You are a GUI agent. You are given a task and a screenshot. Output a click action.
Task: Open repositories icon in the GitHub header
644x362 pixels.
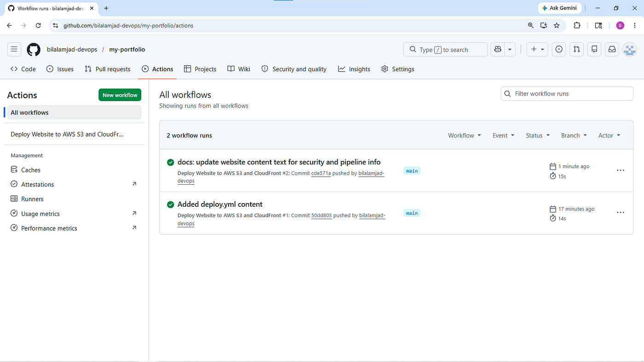[x=594, y=49]
